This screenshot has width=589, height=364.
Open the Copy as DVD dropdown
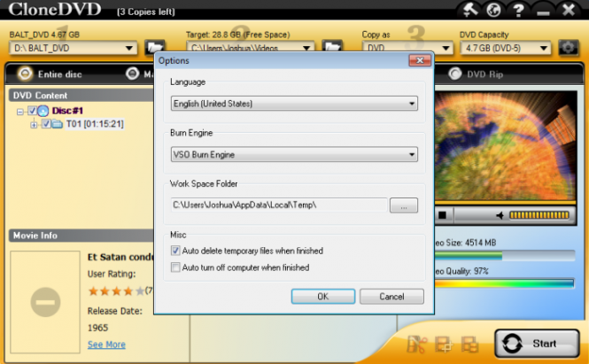pyautogui.click(x=407, y=47)
